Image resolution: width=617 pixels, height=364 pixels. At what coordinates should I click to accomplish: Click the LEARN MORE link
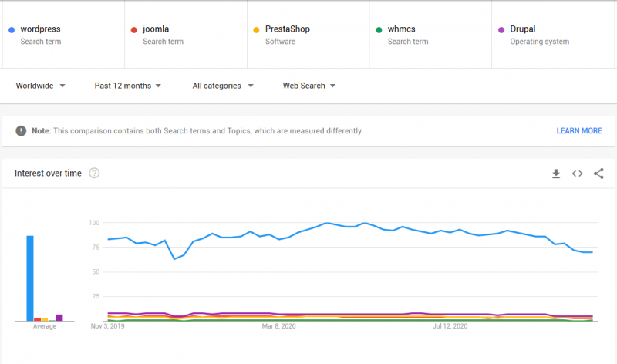[579, 131]
